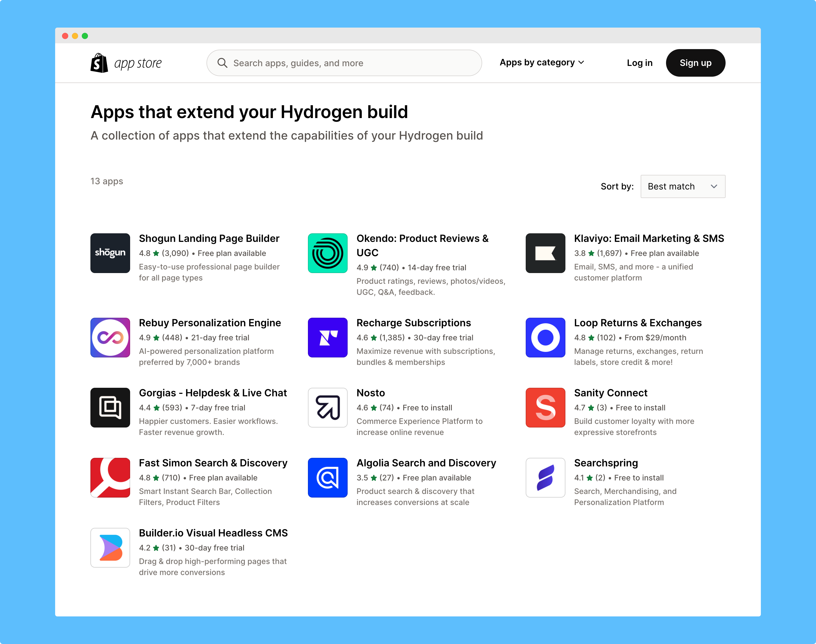The width and height of the screenshot is (816, 644).
Task: Open Fast Simon Search & Discovery title
Action: tap(213, 463)
